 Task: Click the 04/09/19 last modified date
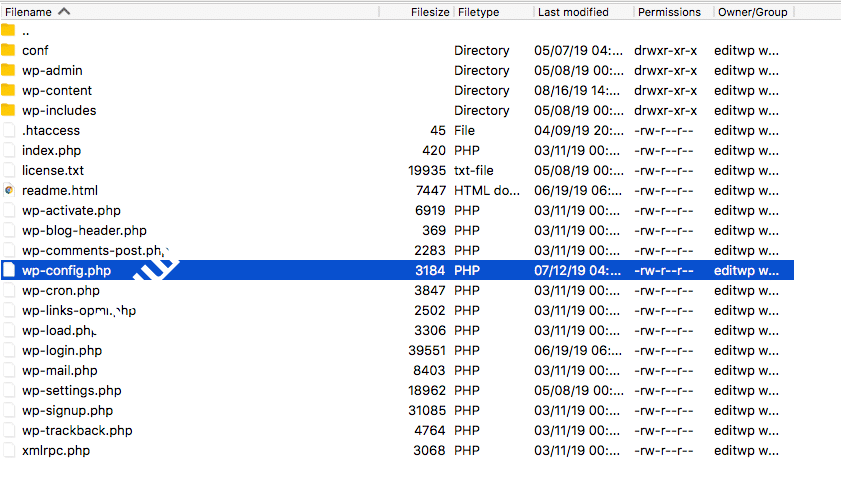point(579,130)
